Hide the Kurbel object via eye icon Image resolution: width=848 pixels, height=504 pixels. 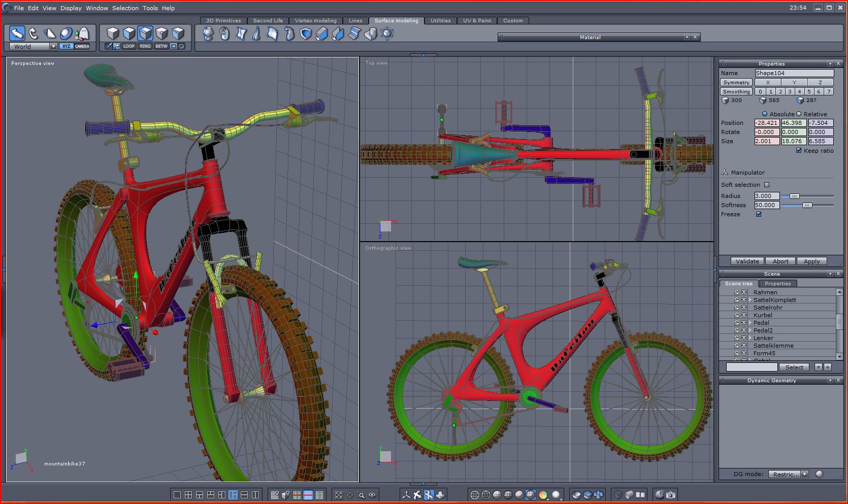(744, 315)
